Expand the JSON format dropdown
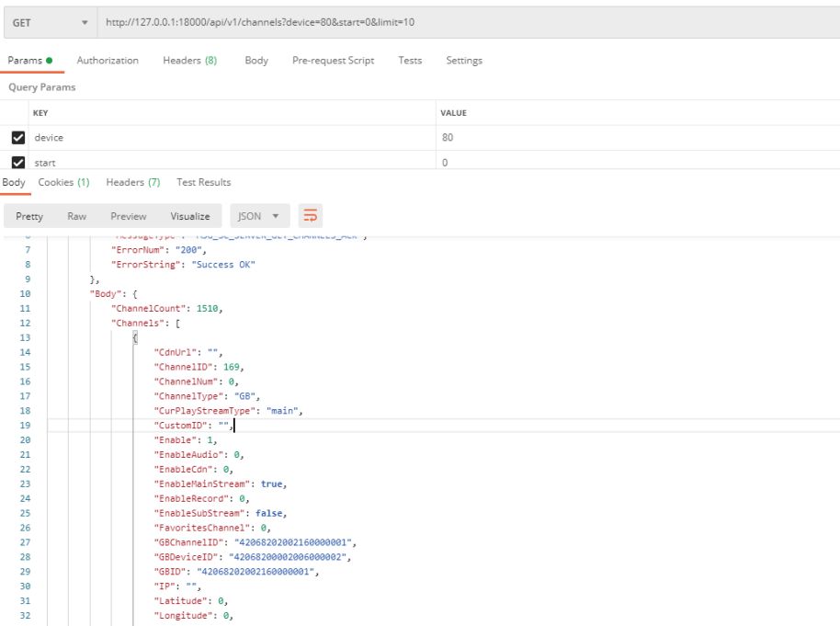This screenshot has height=626, width=840. [259, 216]
